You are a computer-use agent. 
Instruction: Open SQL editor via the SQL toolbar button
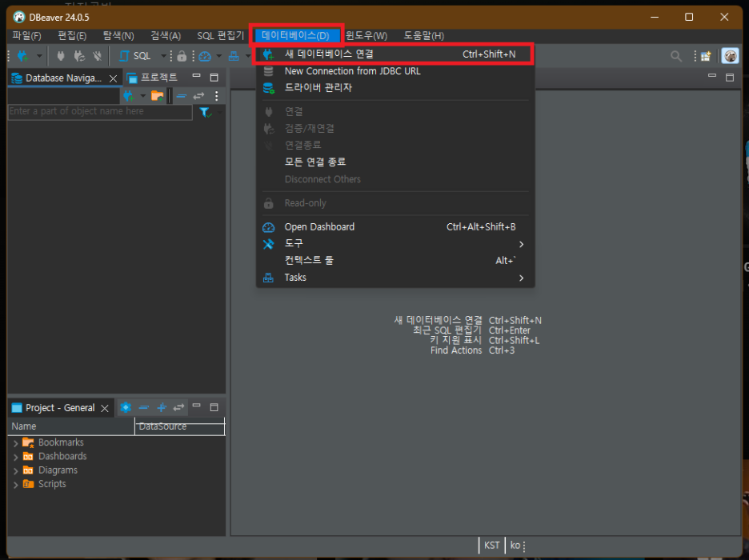[x=135, y=56]
